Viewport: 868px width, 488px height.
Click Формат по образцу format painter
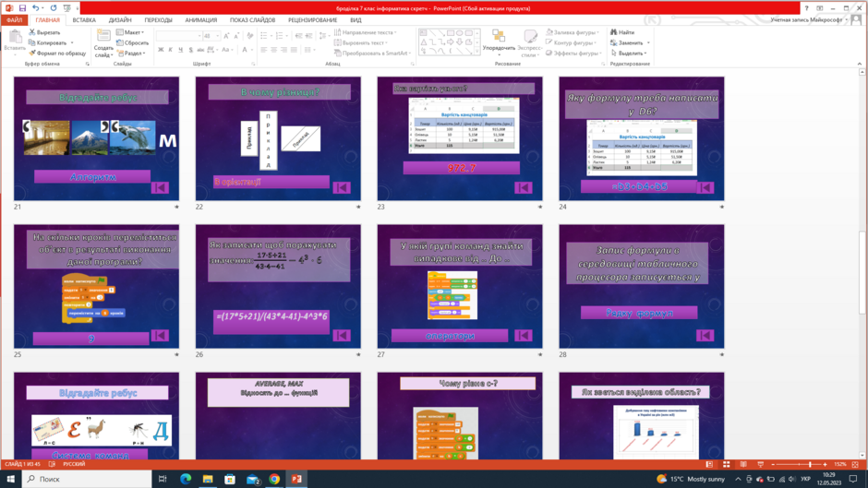tap(57, 54)
